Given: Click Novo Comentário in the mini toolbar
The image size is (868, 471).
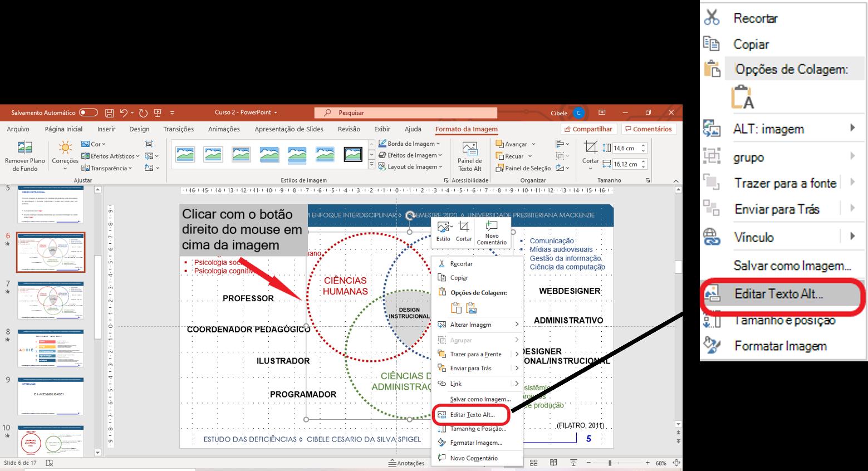Looking at the screenshot, I should (x=492, y=233).
